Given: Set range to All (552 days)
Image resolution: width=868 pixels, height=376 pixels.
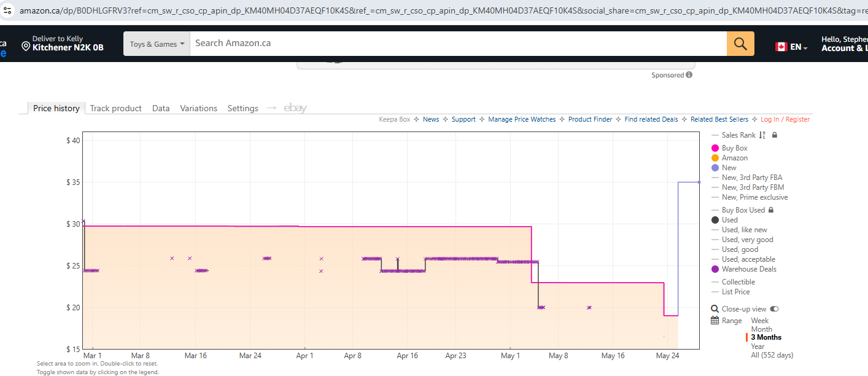Looking at the screenshot, I should pyautogui.click(x=772, y=355).
